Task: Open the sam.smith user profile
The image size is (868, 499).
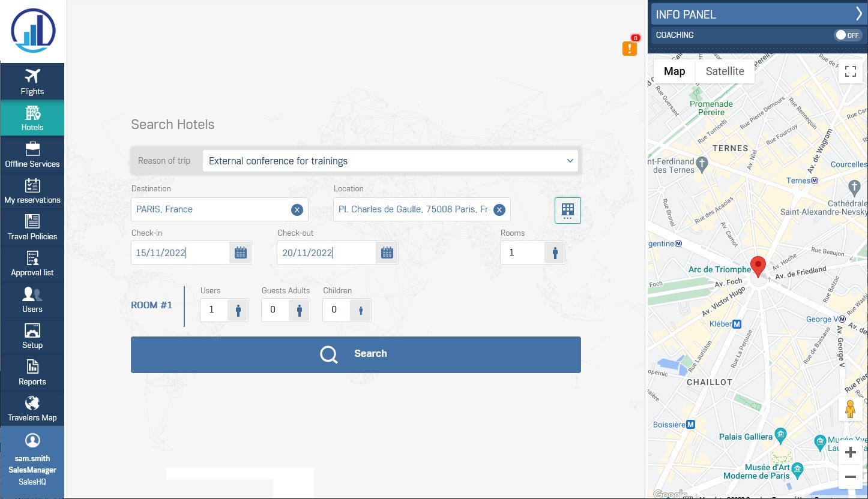Action: click(x=32, y=459)
